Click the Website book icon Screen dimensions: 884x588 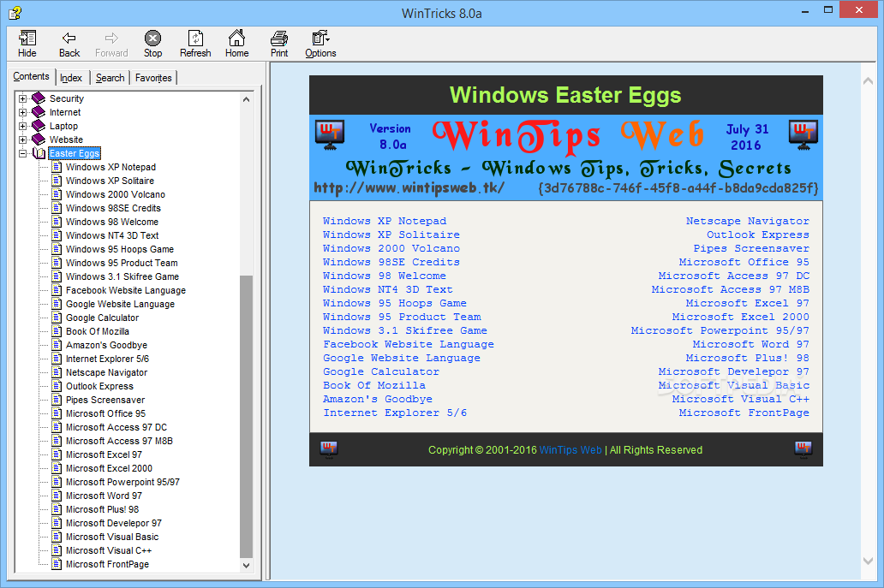[39, 140]
